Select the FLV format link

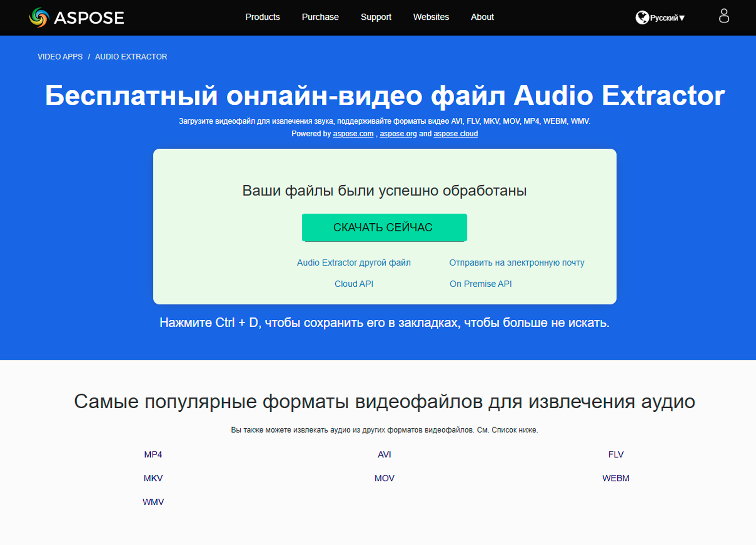coord(616,454)
